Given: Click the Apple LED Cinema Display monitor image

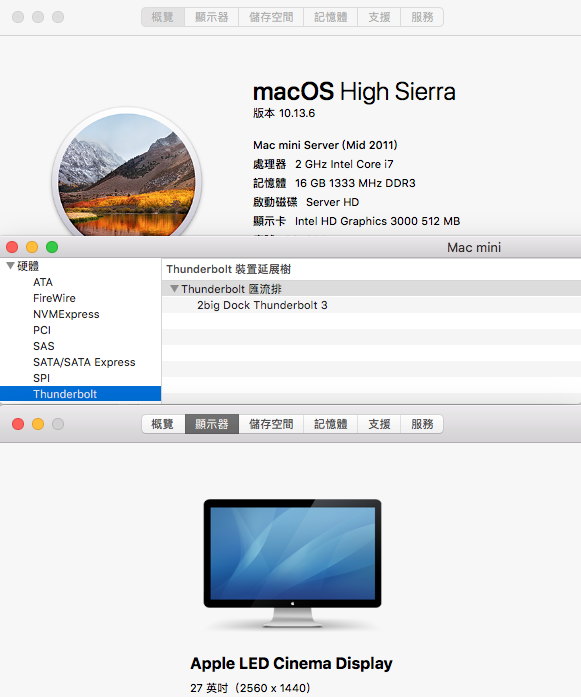Looking at the screenshot, I should [x=293, y=563].
